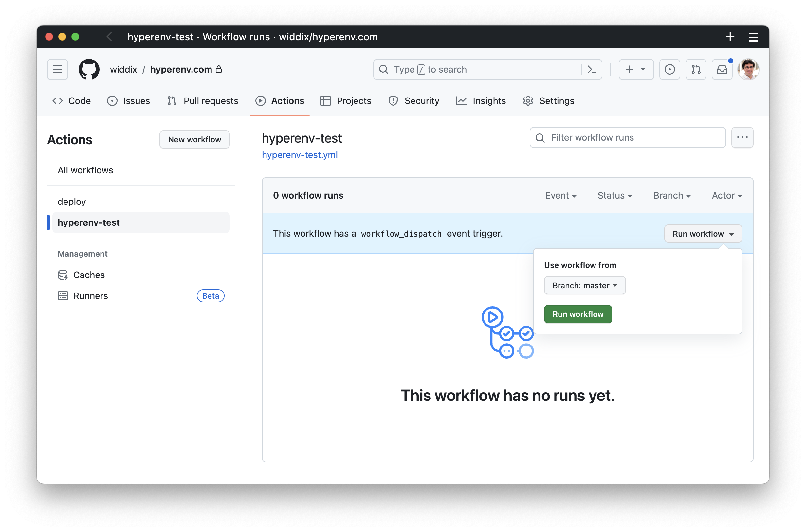Image resolution: width=806 pixels, height=532 pixels.
Task: Expand the Status filter dropdown
Action: coord(614,195)
